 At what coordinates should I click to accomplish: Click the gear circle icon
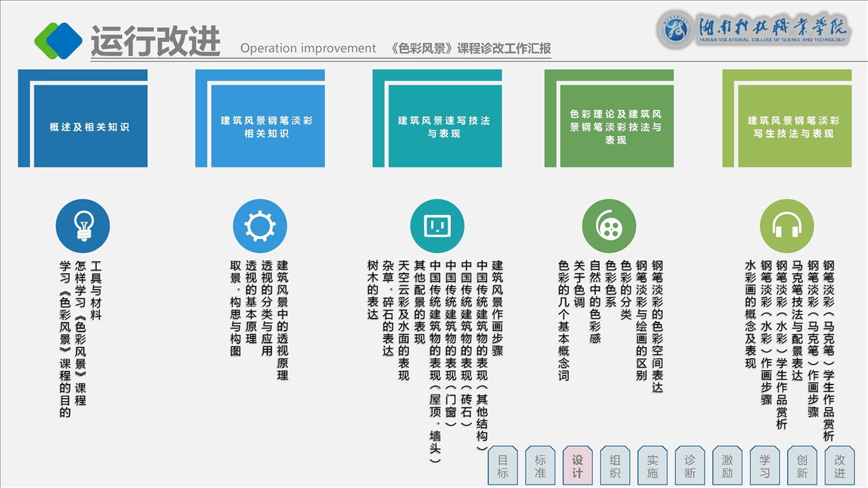[x=260, y=226]
